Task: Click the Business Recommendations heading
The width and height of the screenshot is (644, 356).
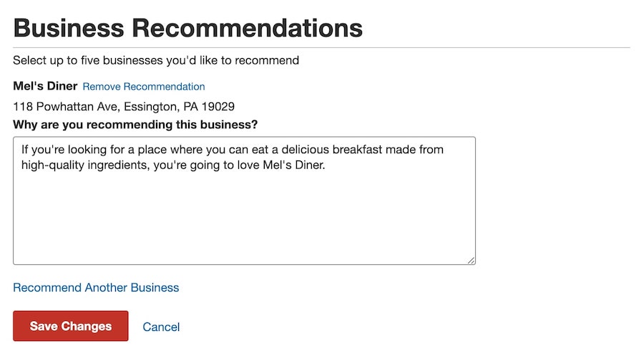Action: (x=187, y=28)
